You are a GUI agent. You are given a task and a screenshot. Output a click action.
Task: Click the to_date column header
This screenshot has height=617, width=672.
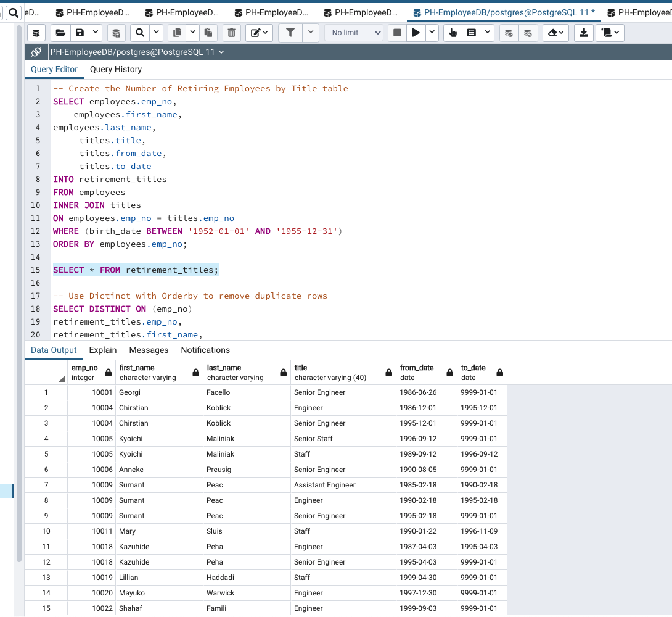coord(481,373)
